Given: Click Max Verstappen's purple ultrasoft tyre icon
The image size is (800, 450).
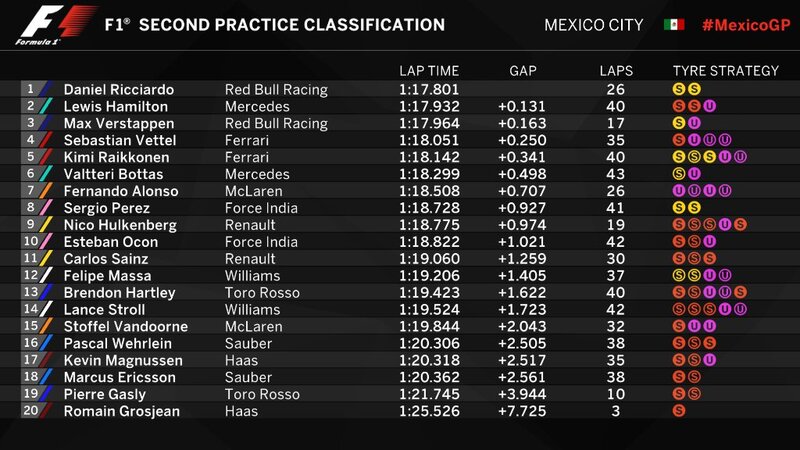Looking at the screenshot, I should [695, 123].
